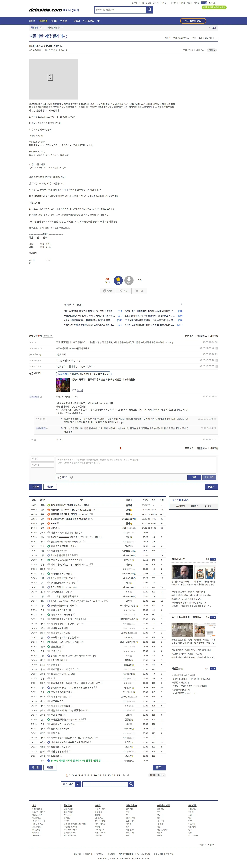Click delete icon on the 03.20 17:39:48 comment
This screenshot has width=247, height=868.
click(x=217, y=348)
